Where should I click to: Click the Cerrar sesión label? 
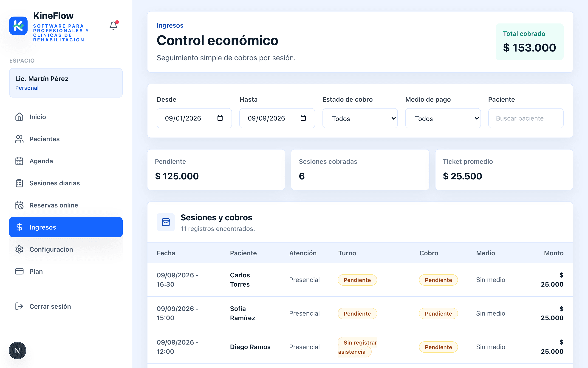(x=50, y=306)
